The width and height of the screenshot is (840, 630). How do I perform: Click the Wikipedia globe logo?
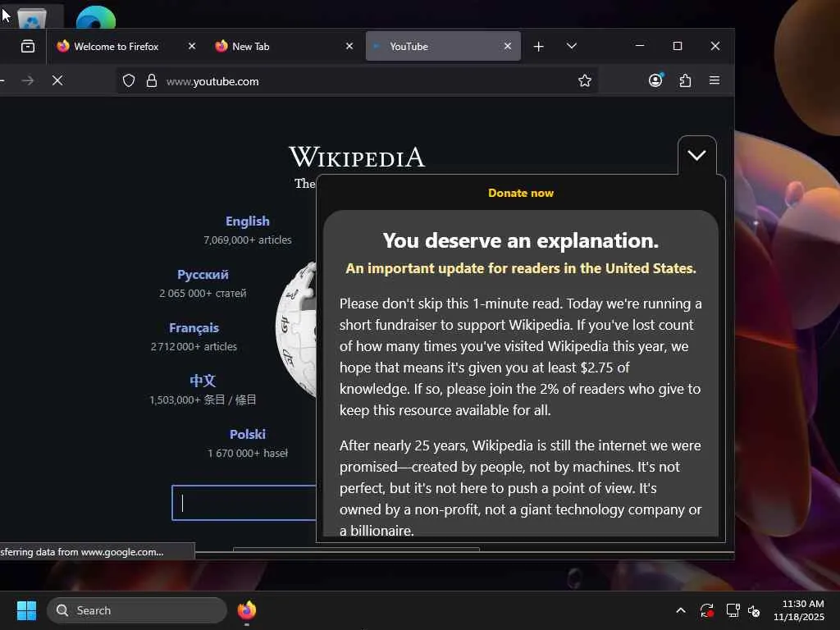coord(296,330)
